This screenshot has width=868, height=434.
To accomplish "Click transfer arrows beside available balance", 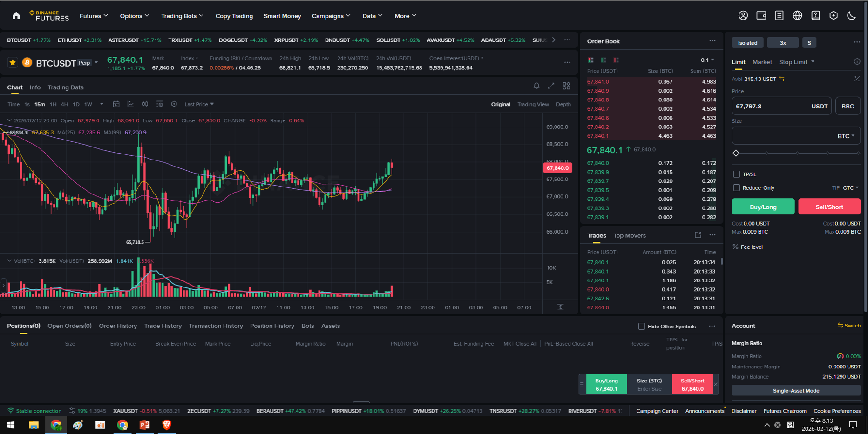I will (782, 79).
